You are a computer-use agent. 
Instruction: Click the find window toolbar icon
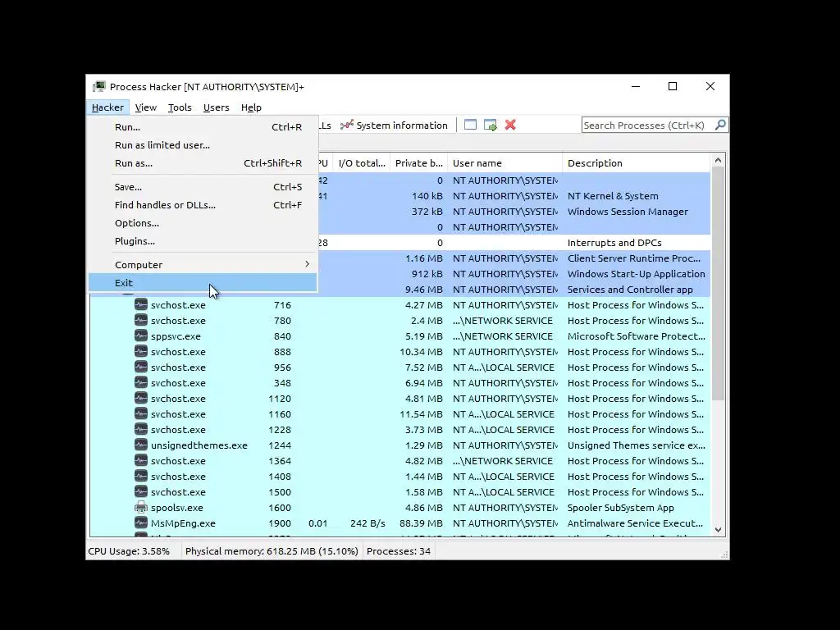tap(470, 125)
